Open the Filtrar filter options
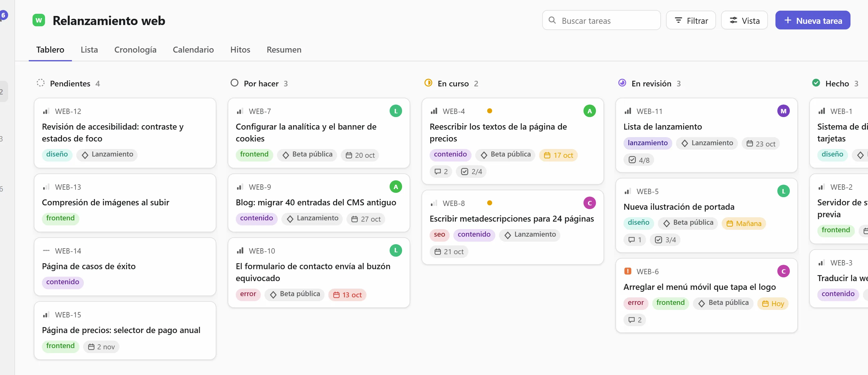The height and width of the screenshot is (375, 868). tap(691, 20)
